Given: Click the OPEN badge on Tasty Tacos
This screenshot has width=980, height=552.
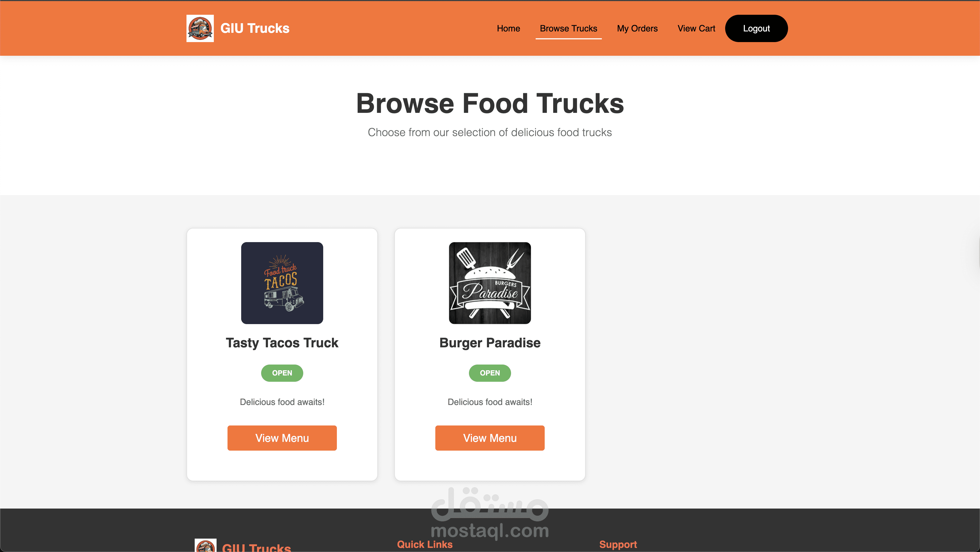Looking at the screenshot, I should point(282,373).
